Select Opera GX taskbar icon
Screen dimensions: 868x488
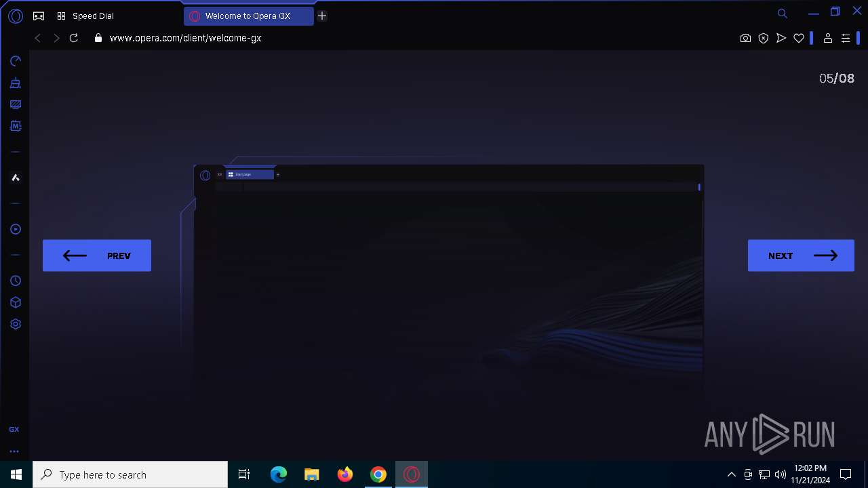click(412, 474)
